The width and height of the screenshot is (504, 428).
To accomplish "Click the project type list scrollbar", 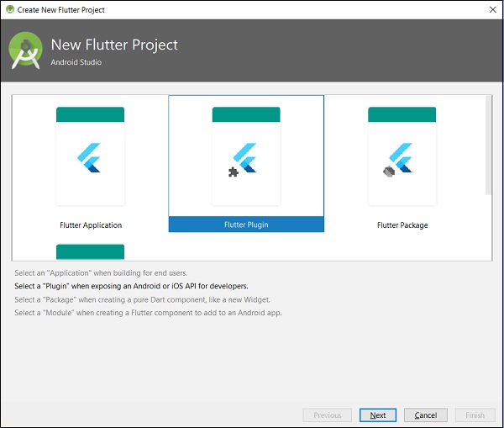I will (489, 145).
